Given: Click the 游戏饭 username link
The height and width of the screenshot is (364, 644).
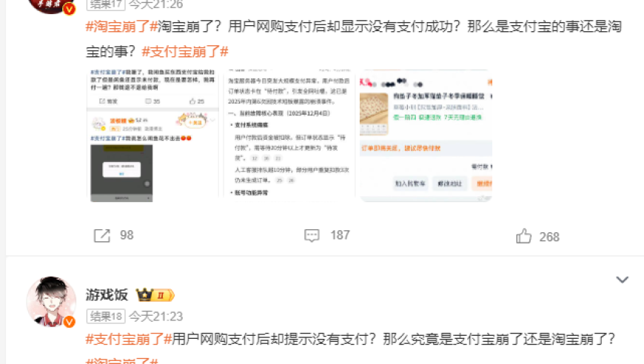Looking at the screenshot, I should 107,294.
